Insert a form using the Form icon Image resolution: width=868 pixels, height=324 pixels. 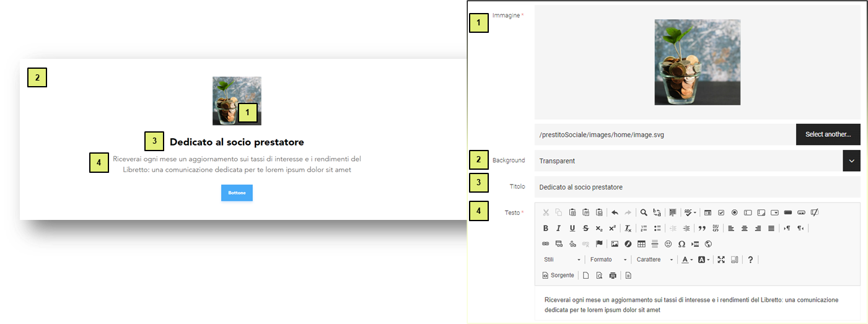click(708, 212)
